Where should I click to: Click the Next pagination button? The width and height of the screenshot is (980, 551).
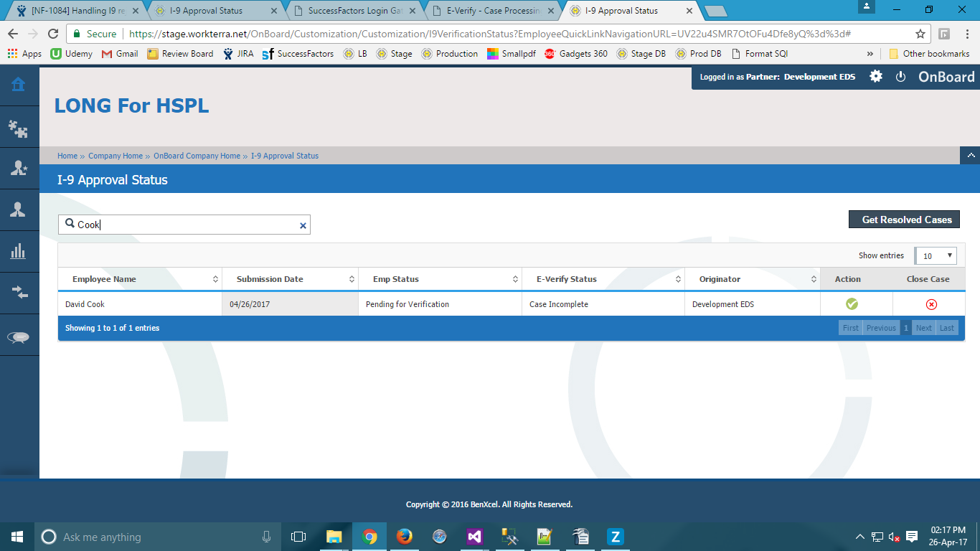[924, 328]
